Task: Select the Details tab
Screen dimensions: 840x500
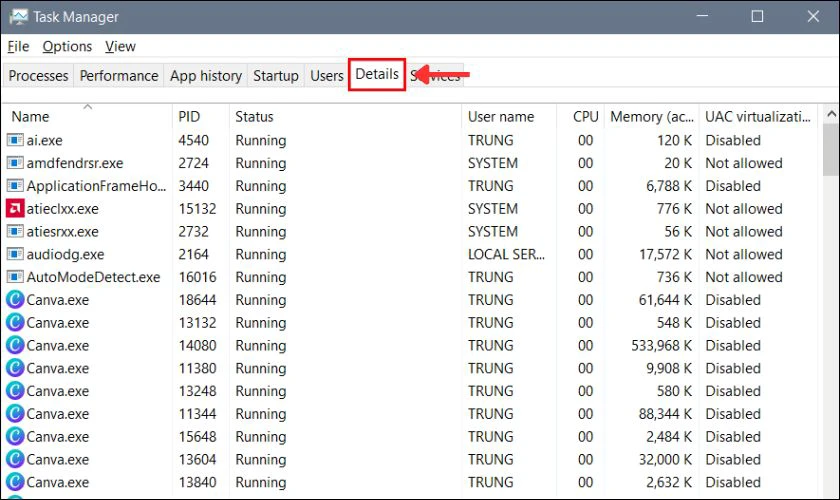Action: pos(377,74)
